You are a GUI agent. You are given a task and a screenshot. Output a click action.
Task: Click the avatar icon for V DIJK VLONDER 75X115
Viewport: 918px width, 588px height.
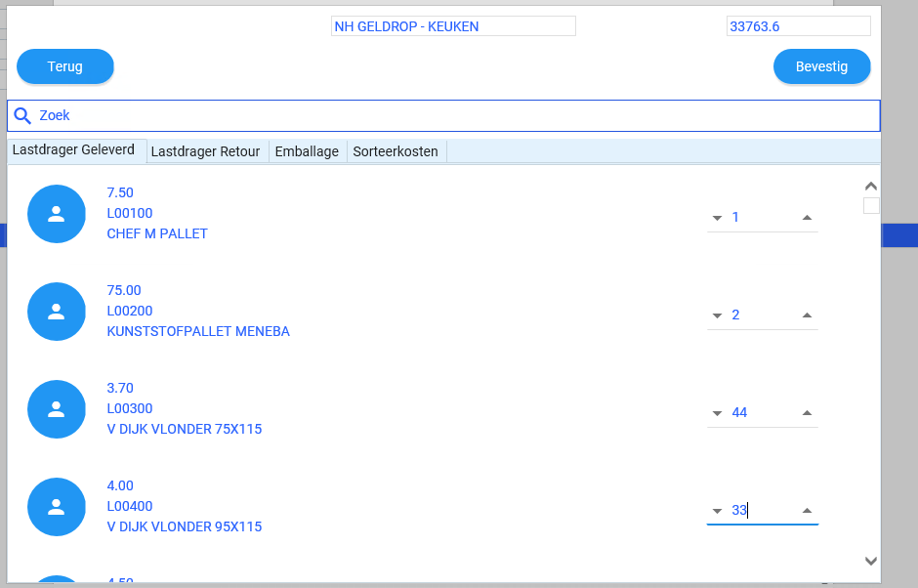tap(56, 408)
